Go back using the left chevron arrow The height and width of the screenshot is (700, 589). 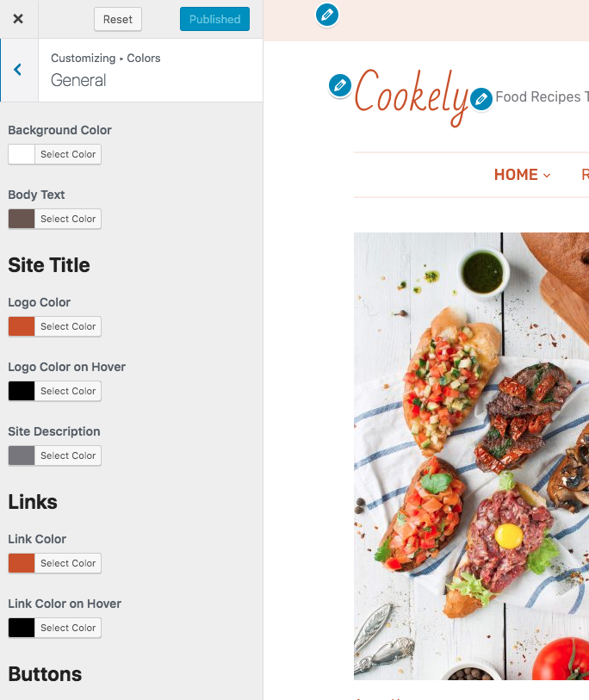[x=18, y=70]
